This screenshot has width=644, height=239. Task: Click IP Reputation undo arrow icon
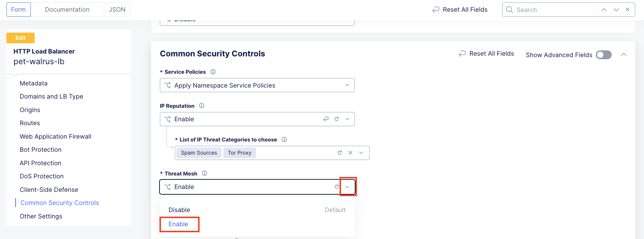pos(326,119)
